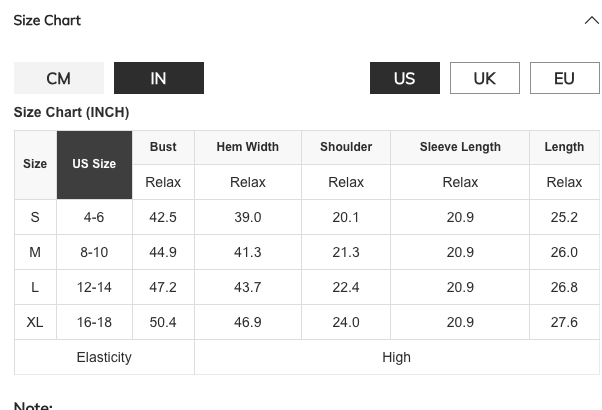Click the Bust column header
The width and height of the screenshot is (602, 410).
pos(163,147)
